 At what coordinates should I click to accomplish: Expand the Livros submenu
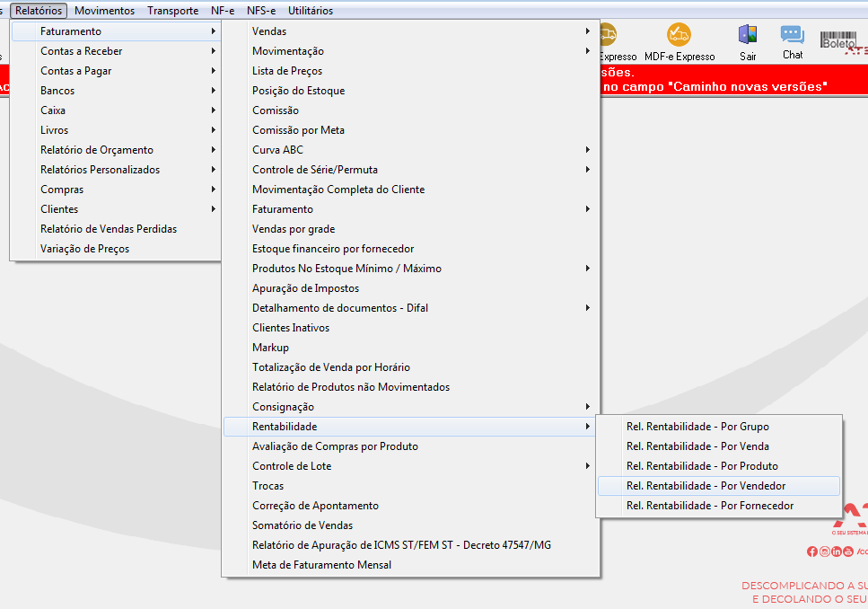pos(116,130)
